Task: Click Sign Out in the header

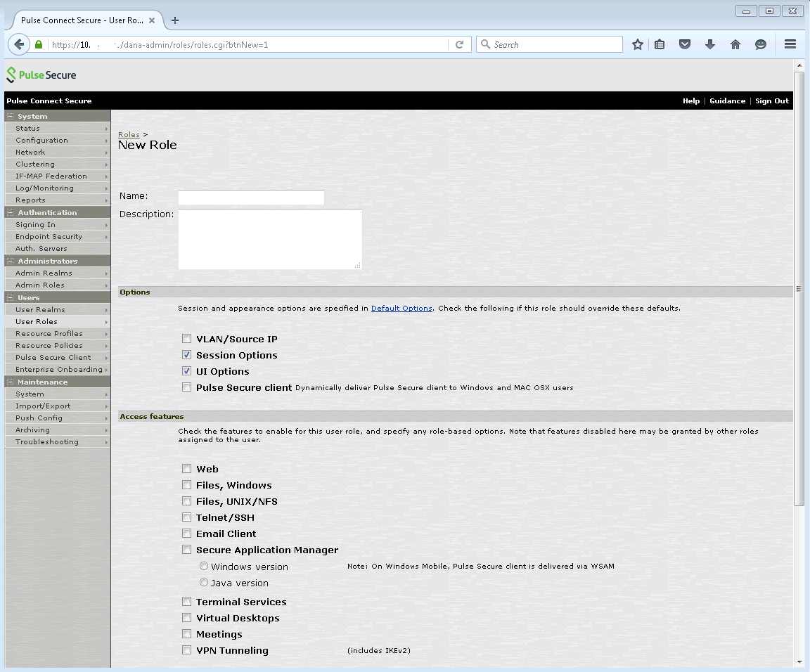Action: [771, 101]
